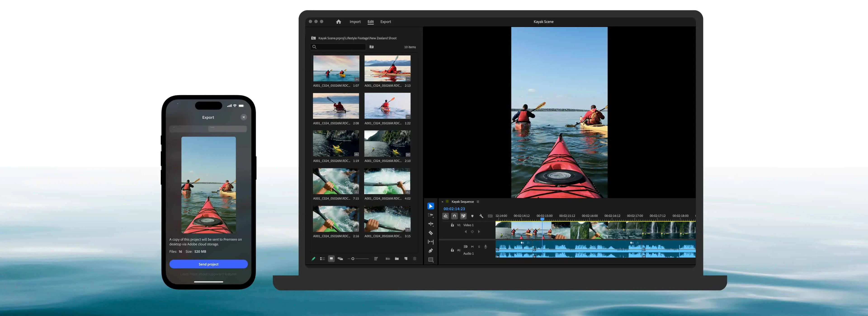The height and width of the screenshot is (316, 868).
Task: Click the Rectangle shape tool
Action: pos(430,260)
